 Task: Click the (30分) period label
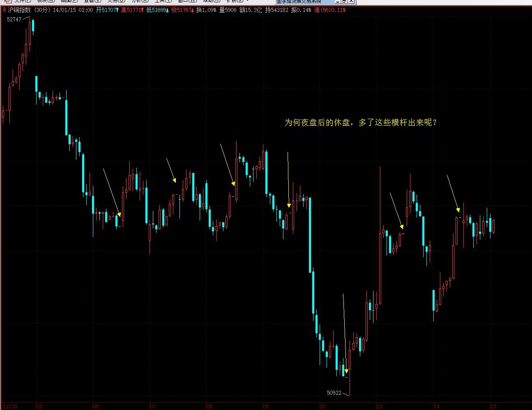point(41,10)
